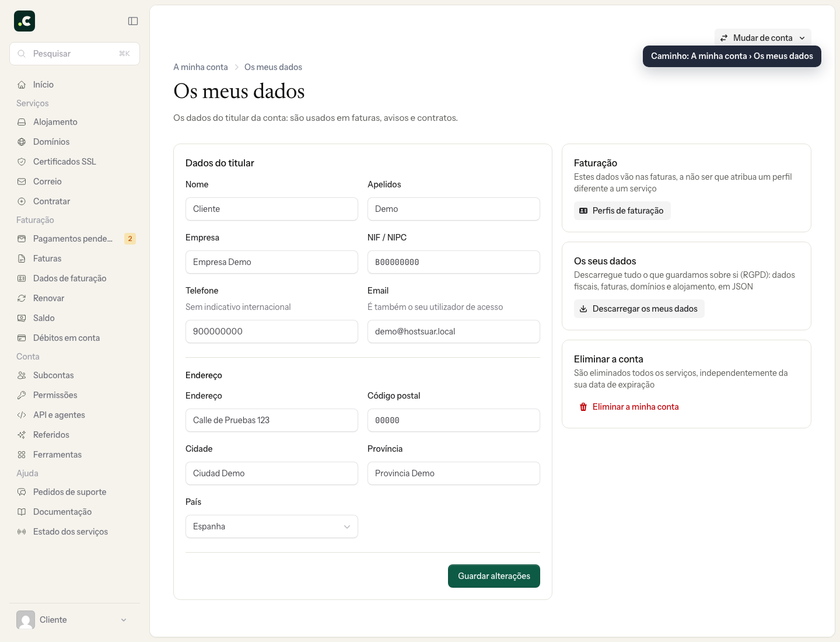Click the Correio envelope icon
The width and height of the screenshot is (840, 642).
coord(22,182)
